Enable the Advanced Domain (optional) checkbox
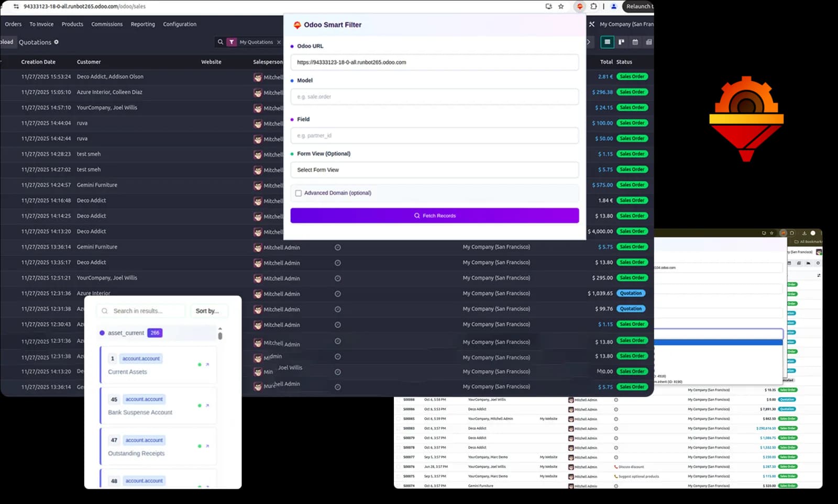838x504 pixels. click(299, 193)
